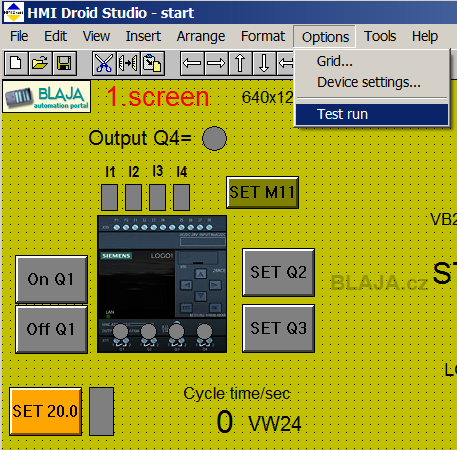
Task: Click the Copy toolbar icon
Action: tap(128, 63)
